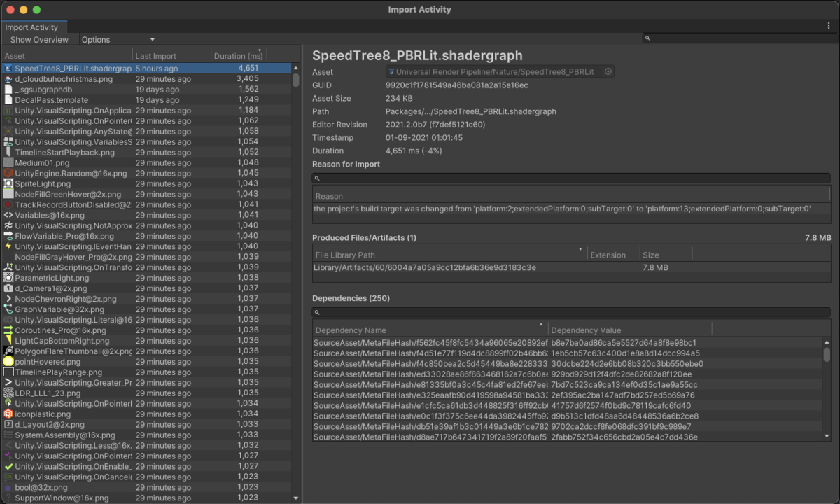Click the Dependency Value column header

630,330
